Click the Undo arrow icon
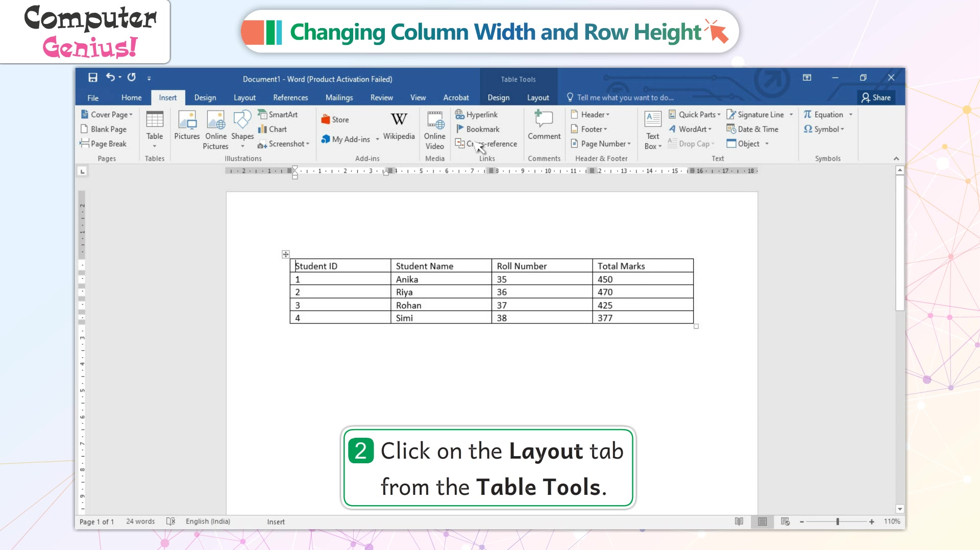This screenshot has width=980, height=550. coord(110,77)
